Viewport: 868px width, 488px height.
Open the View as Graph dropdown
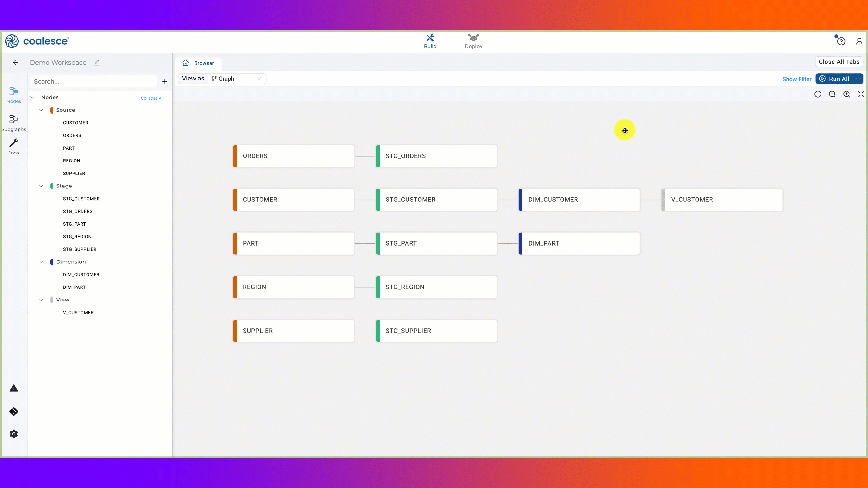click(x=237, y=79)
